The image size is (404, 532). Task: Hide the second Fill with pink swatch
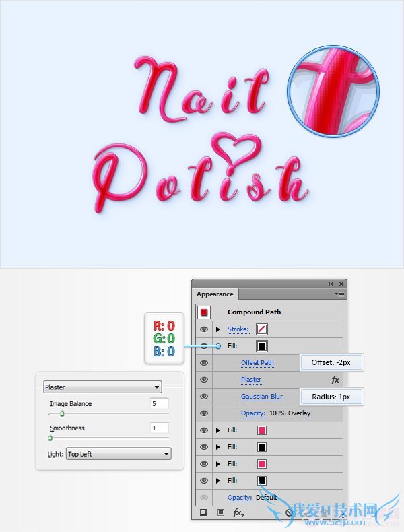pyautogui.click(x=204, y=430)
